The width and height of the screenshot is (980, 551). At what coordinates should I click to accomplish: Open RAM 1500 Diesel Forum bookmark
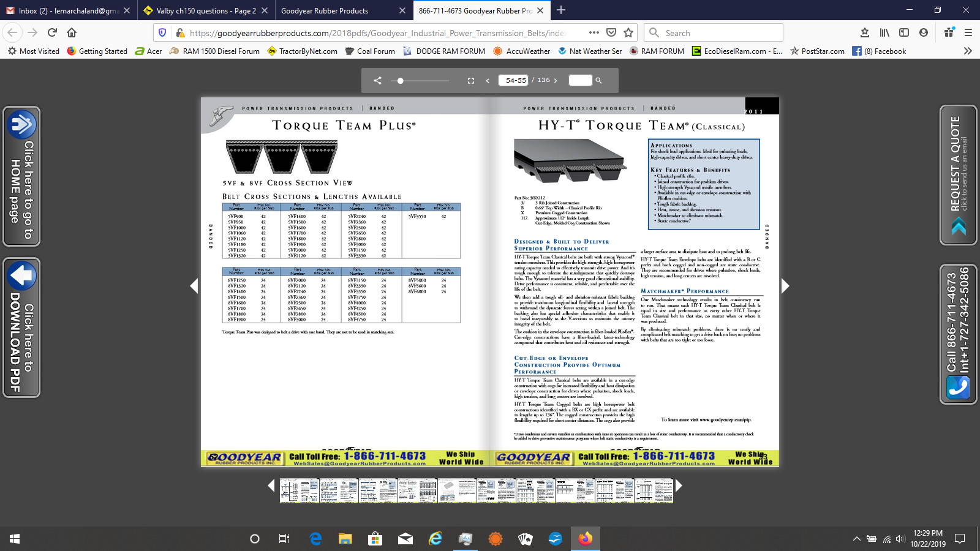214,51
